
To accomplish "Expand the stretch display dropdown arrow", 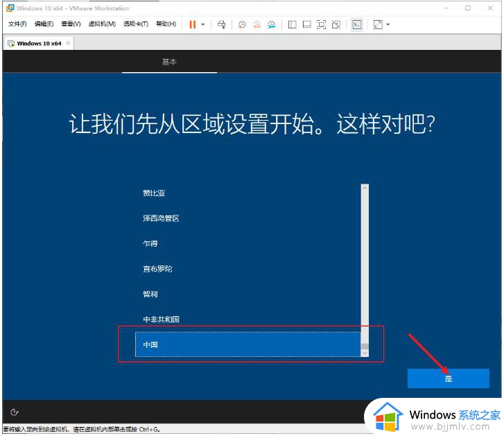I will coord(388,25).
